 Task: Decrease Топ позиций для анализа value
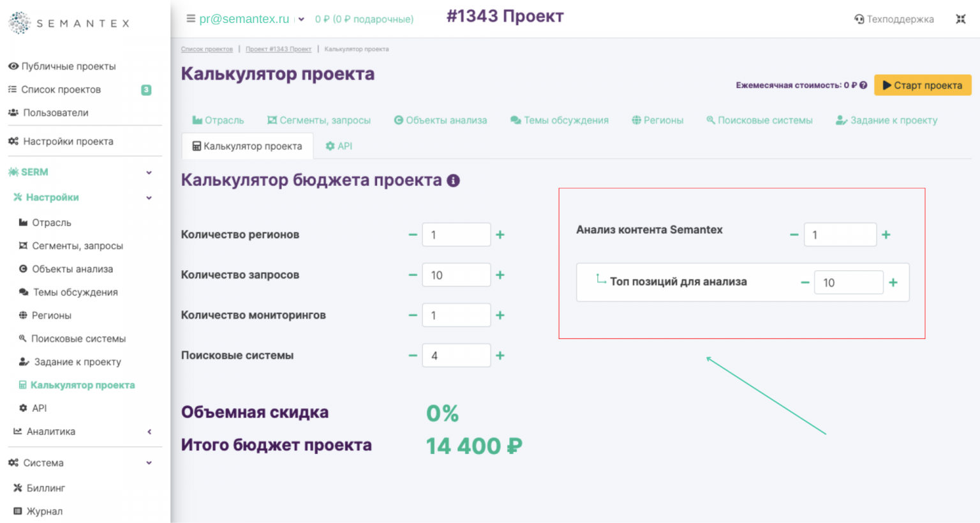tap(805, 282)
